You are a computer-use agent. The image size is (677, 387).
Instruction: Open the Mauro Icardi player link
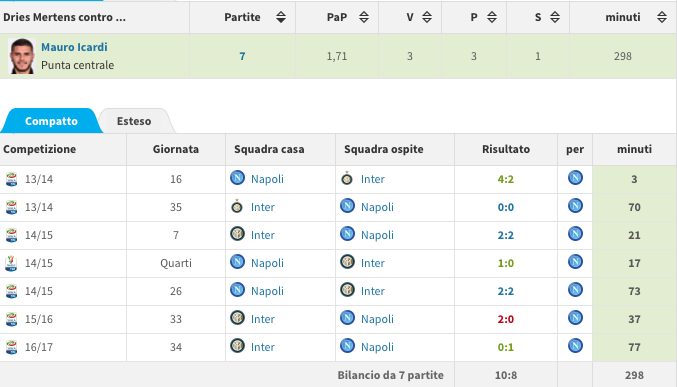click(x=74, y=47)
